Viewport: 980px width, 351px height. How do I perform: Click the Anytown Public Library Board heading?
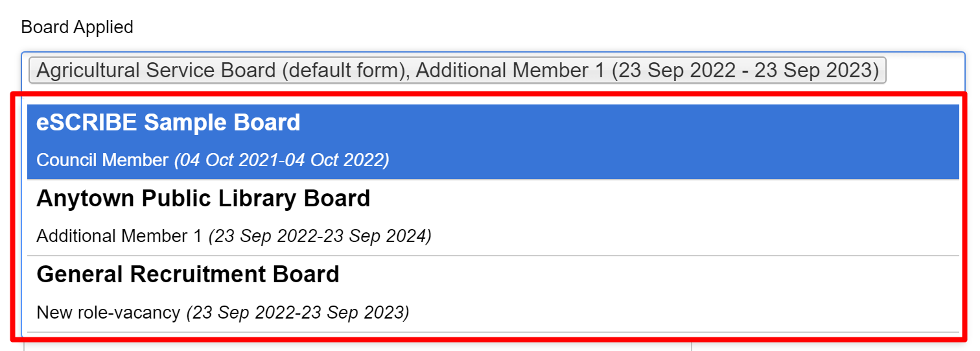point(204,199)
